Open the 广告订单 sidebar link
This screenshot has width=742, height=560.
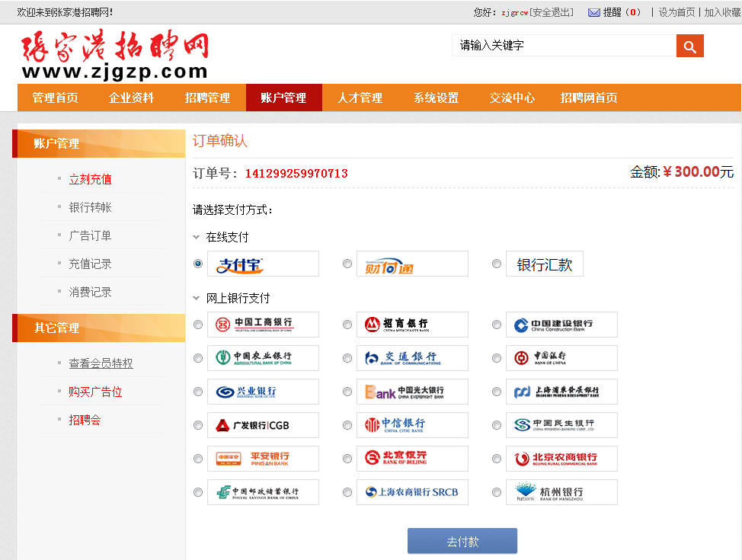[91, 235]
